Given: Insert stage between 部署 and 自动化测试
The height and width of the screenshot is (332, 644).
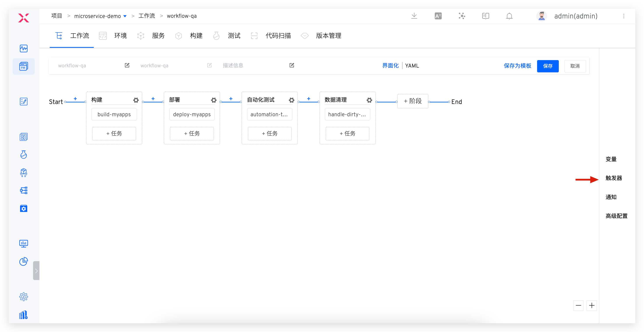Looking at the screenshot, I should [231, 99].
